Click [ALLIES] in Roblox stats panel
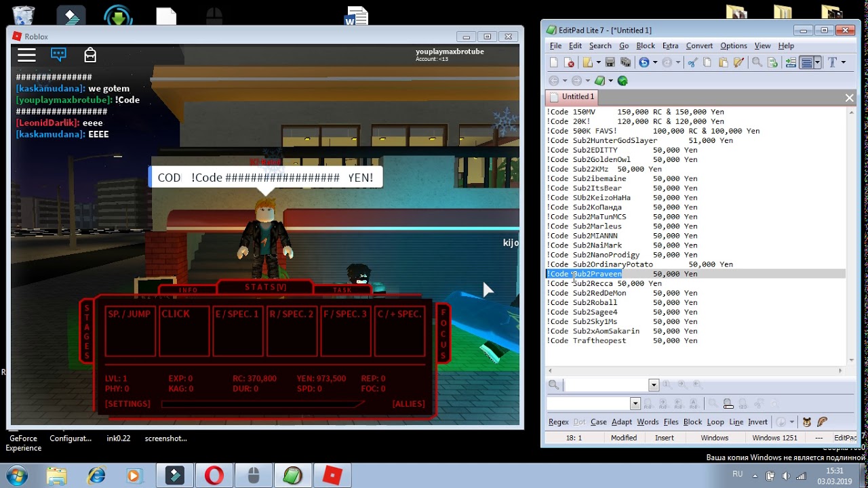 click(408, 404)
